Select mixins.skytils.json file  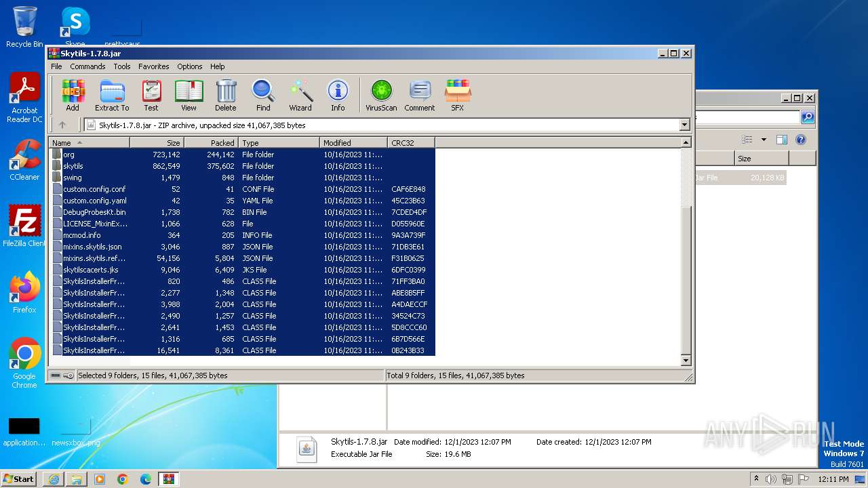click(242, 247)
